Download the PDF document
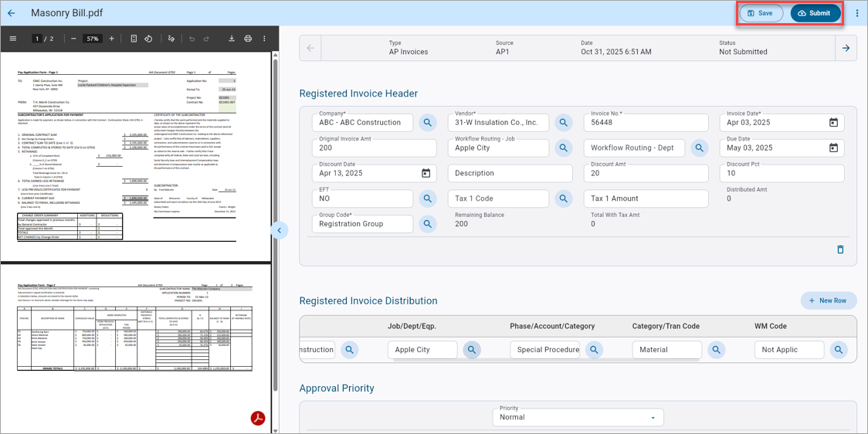The image size is (868, 434). (x=232, y=39)
